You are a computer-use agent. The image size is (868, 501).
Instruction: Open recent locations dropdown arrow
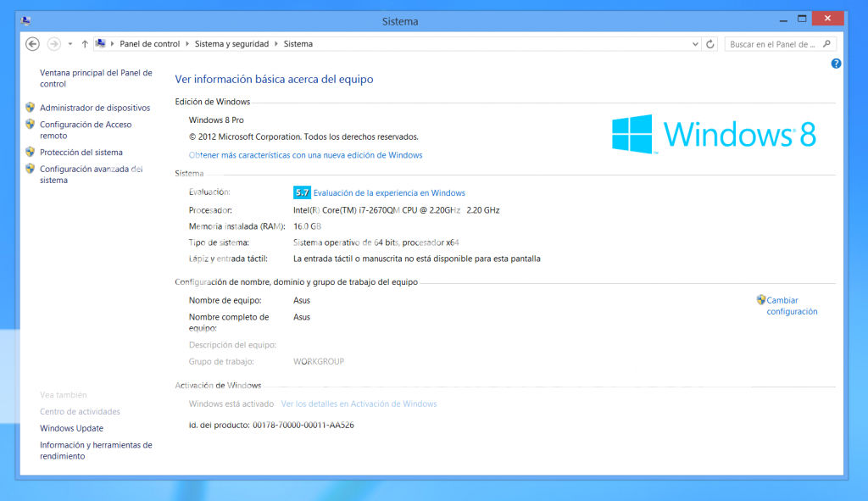[70, 44]
